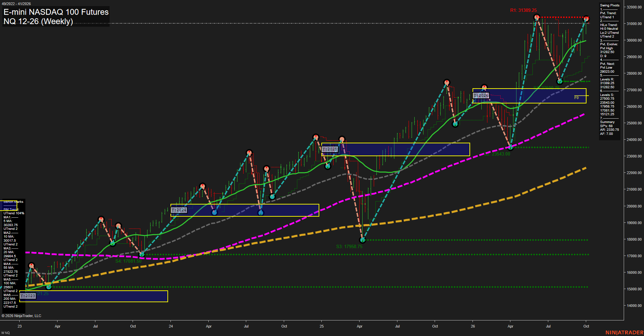Click the Levels S: heading in Swing Pivots
The height and width of the screenshot is (336, 644).
pyautogui.click(x=607, y=95)
